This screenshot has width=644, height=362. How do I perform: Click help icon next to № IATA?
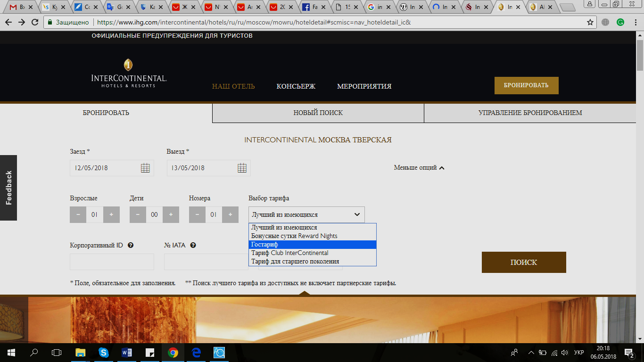[193, 245]
